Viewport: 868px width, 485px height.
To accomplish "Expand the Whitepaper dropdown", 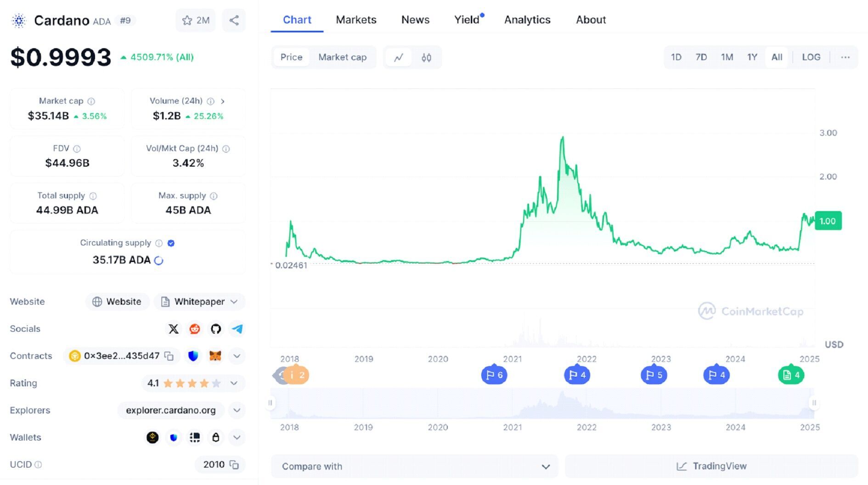I will 199,301.
